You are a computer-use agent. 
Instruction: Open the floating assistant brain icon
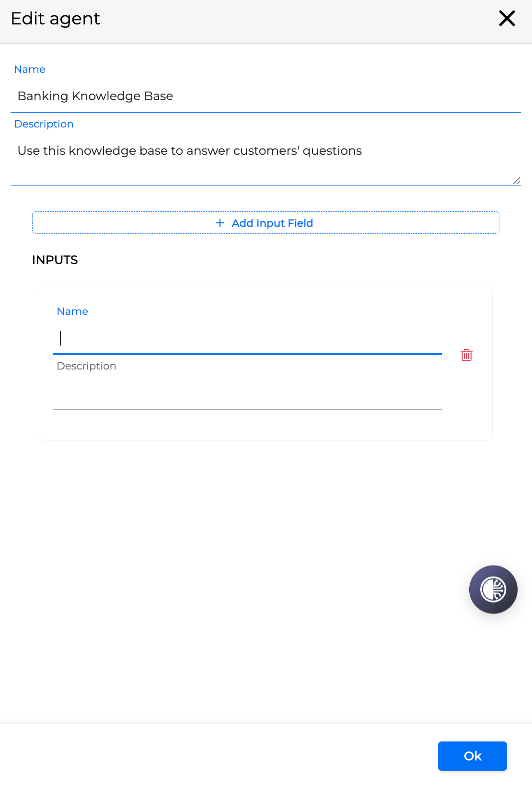[x=493, y=590]
